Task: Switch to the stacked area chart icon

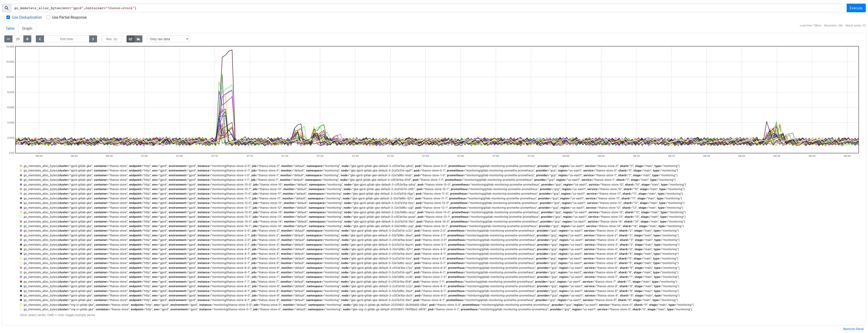Action: coord(139,39)
